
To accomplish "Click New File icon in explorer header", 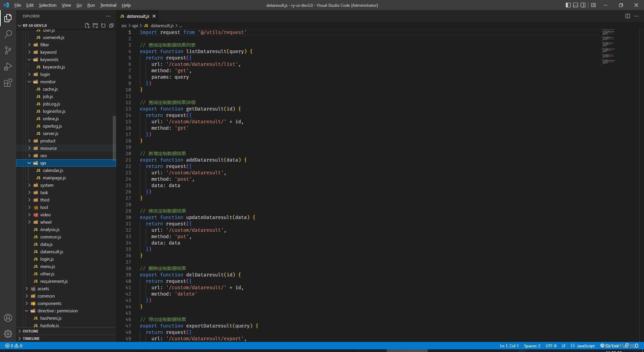I will coord(87,26).
